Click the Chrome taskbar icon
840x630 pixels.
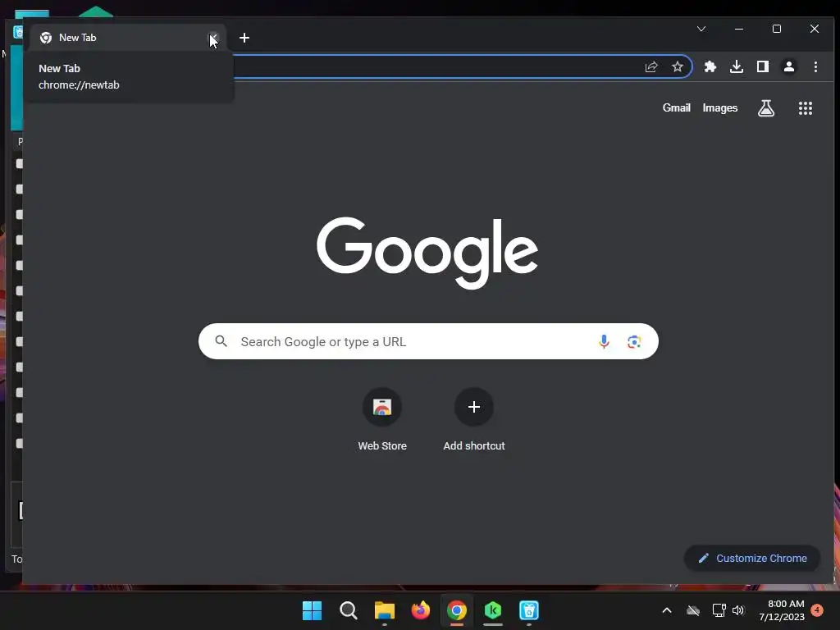click(457, 610)
